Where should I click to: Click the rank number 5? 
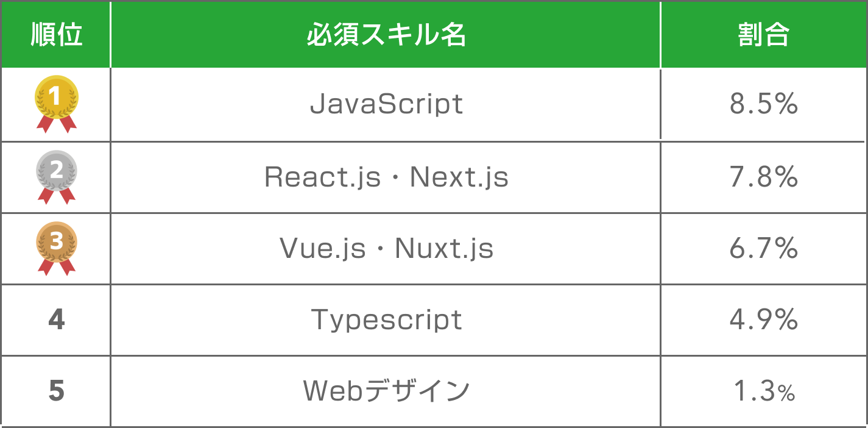56,391
